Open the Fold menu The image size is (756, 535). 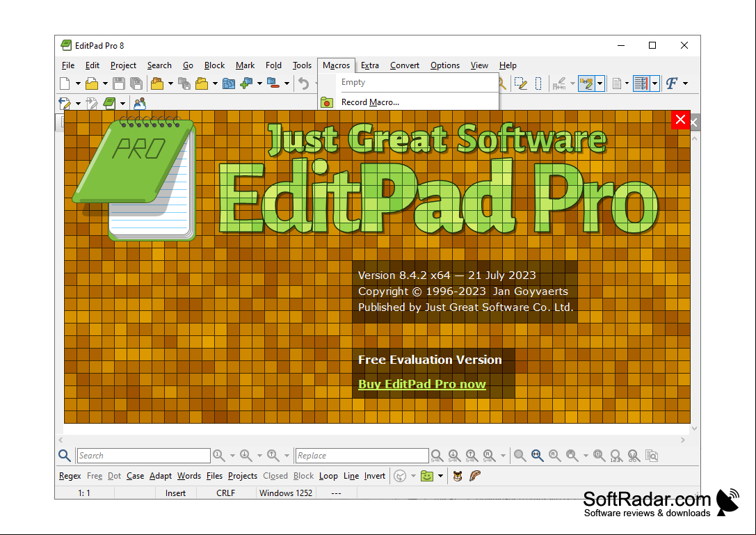pos(273,65)
